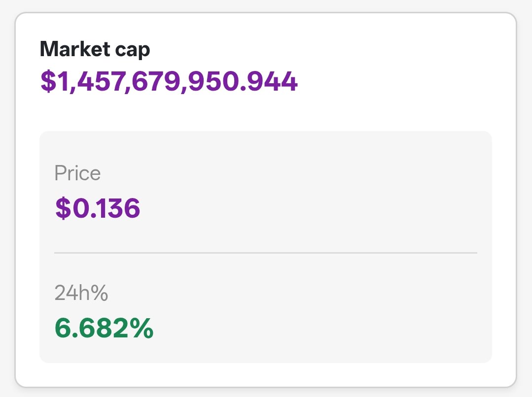Click the dollar sign of the market cap
The height and width of the screenshot is (397, 532).
[x=48, y=81]
